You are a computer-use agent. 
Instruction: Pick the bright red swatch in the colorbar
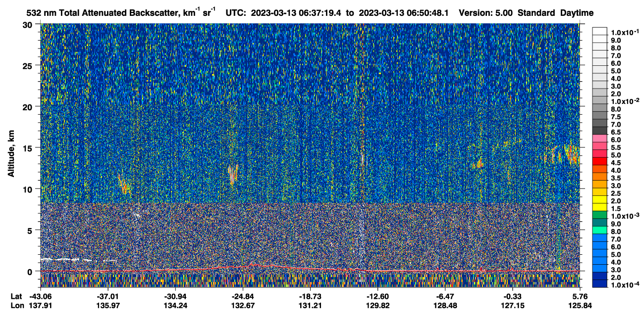pos(600,161)
